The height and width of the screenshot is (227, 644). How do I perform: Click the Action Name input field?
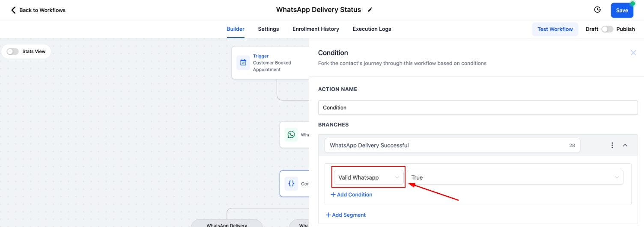[478, 108]
